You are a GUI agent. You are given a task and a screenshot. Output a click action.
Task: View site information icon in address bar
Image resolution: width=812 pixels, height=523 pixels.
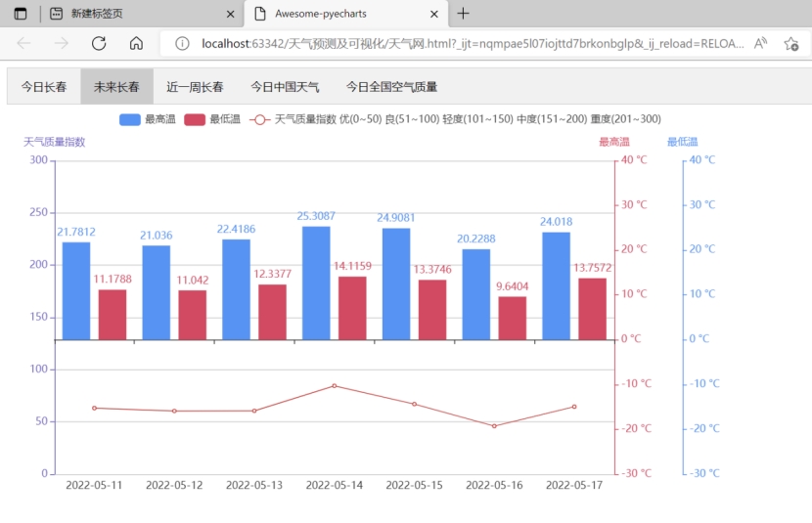coord(182,43)
